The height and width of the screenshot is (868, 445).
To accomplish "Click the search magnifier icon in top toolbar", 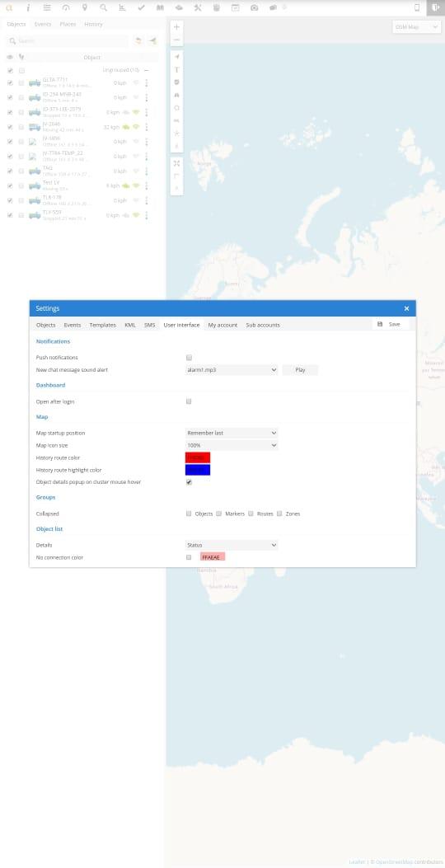I will point(103,7).
